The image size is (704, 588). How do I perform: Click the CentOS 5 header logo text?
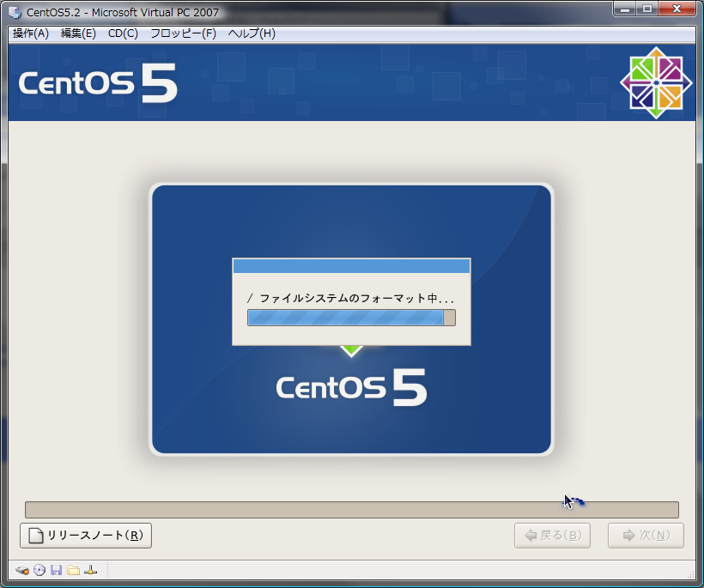(99, 83)
